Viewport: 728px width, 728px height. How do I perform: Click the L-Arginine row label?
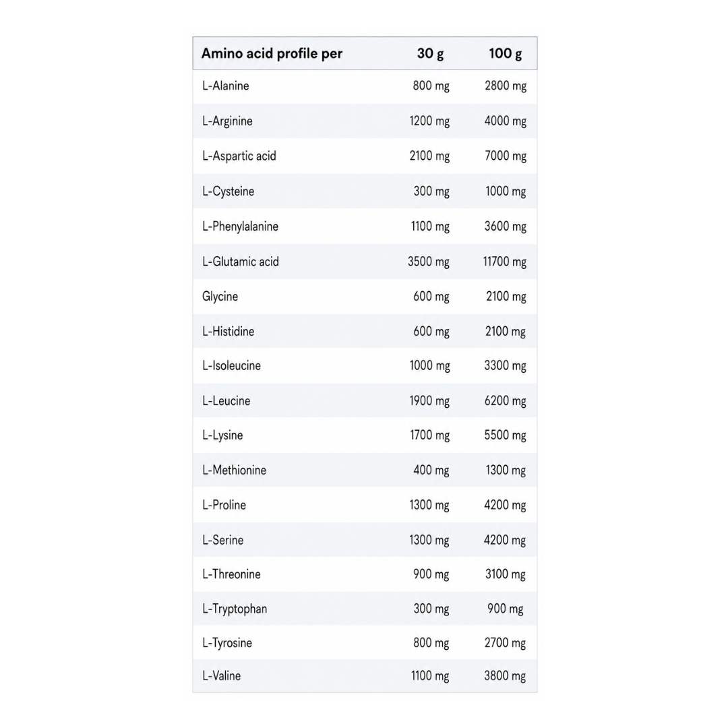click(x=227, y=121)
